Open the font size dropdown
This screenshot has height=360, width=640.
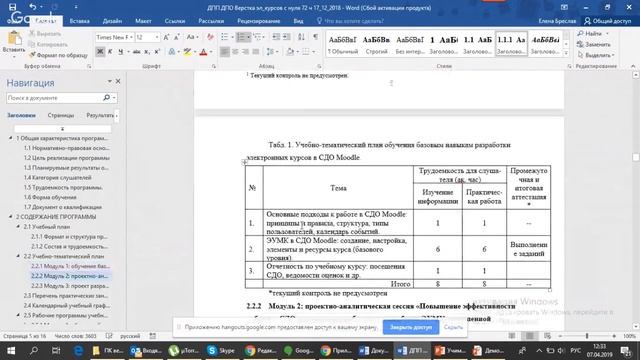click(x=157, y=38)
